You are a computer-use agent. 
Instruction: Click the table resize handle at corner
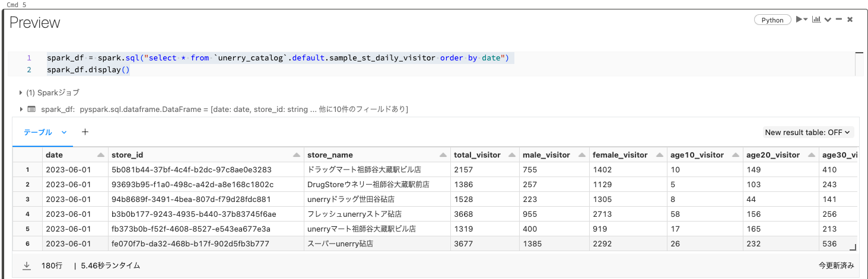tap(853, 247)
